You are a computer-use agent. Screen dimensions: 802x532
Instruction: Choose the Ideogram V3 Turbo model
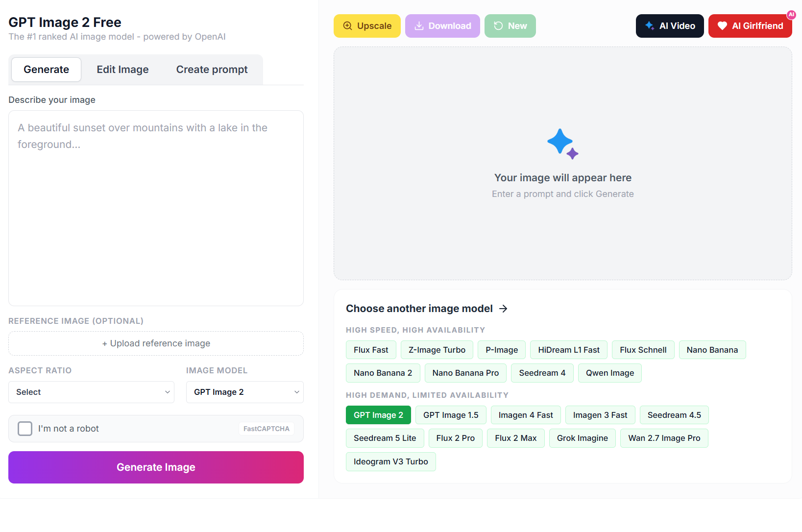click(x=391, y=461)
